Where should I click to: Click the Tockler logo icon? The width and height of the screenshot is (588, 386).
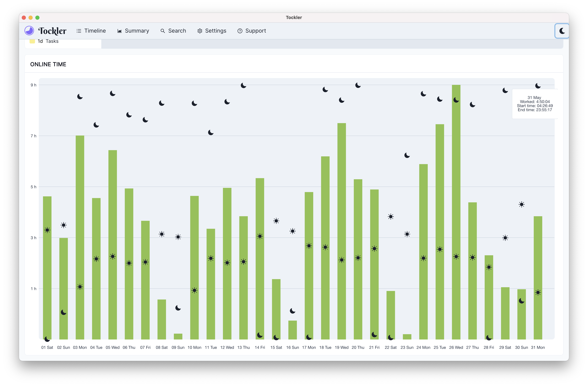pyautogui.click(x=29, y=31)
